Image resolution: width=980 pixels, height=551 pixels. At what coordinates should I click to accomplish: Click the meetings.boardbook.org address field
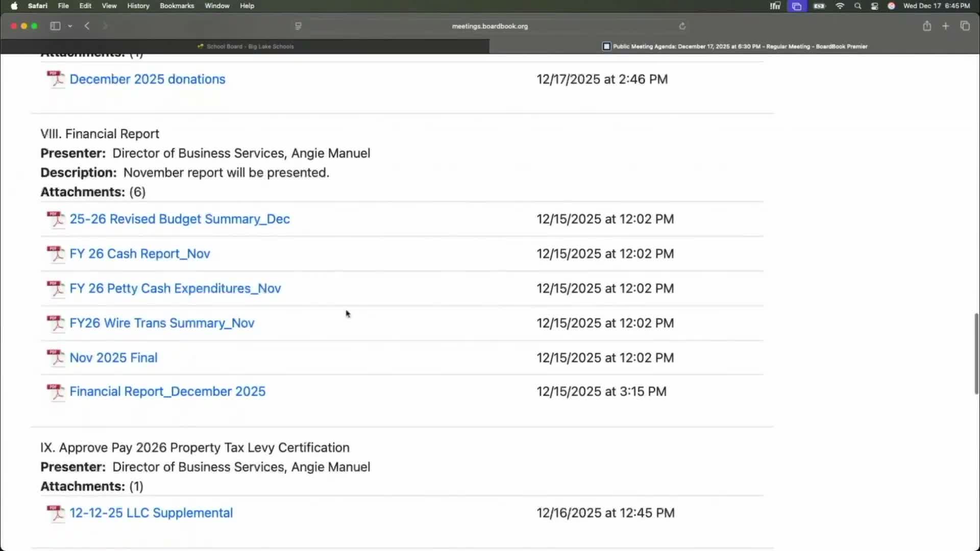tap(489, 26)
